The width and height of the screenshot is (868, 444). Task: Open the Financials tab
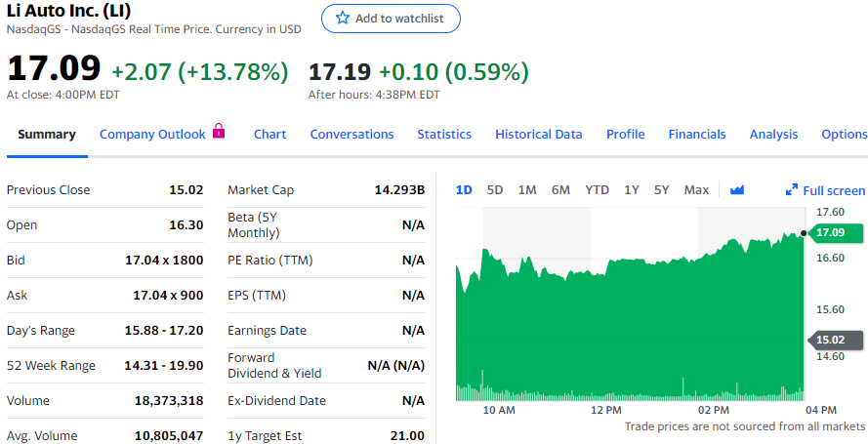[697, 135]
